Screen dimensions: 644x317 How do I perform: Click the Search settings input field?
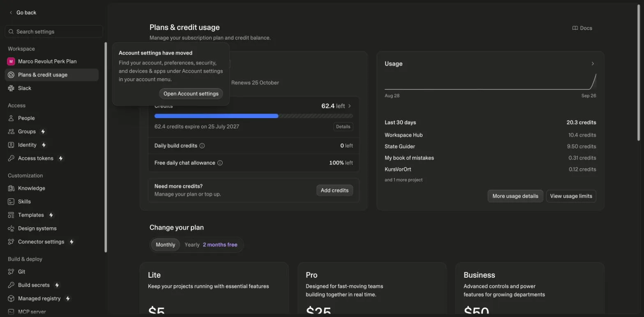pos(54,32)
